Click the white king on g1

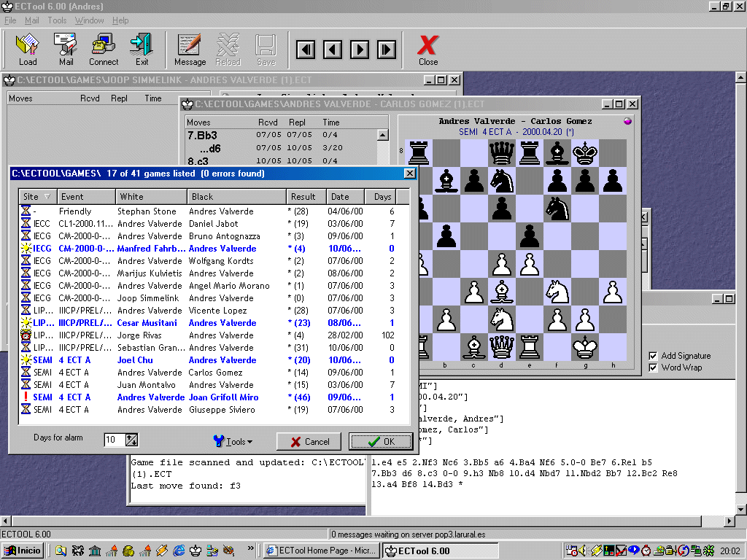[x=585, y=347]
